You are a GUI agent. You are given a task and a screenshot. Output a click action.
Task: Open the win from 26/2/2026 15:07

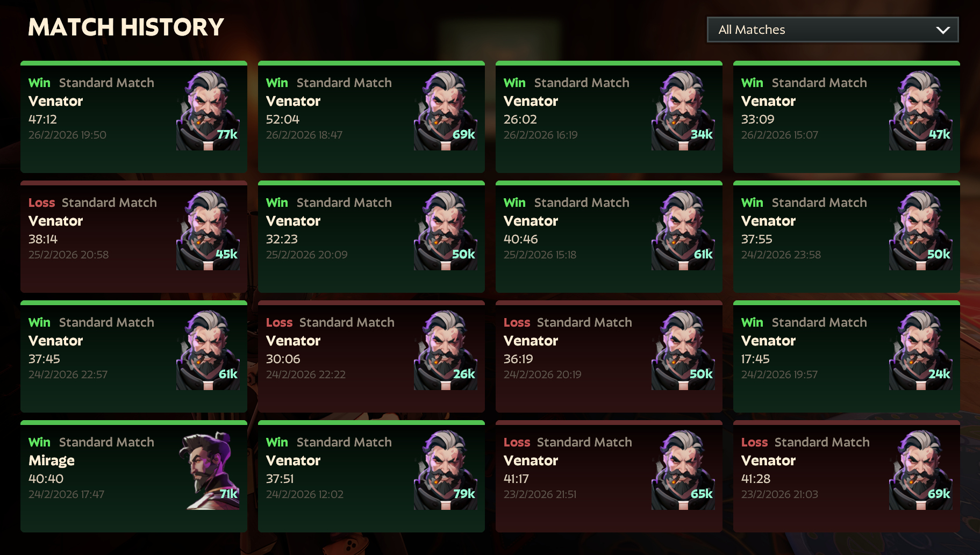[847, 117]
